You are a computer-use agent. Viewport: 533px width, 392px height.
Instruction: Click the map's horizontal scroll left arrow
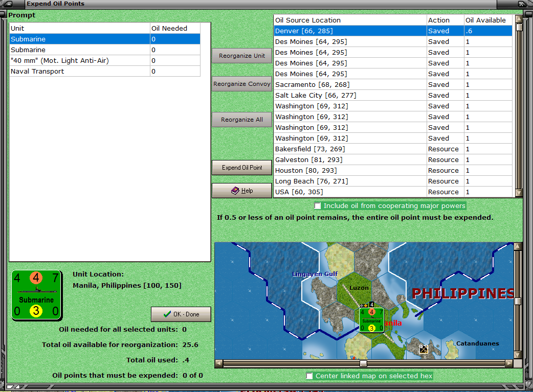pyautogui.click(x=219, y=363)
